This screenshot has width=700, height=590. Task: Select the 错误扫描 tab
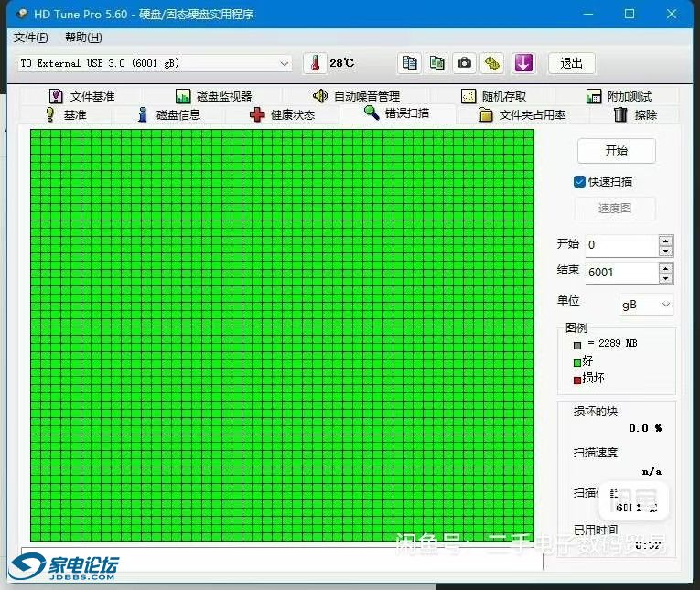(x=396, y=113)
